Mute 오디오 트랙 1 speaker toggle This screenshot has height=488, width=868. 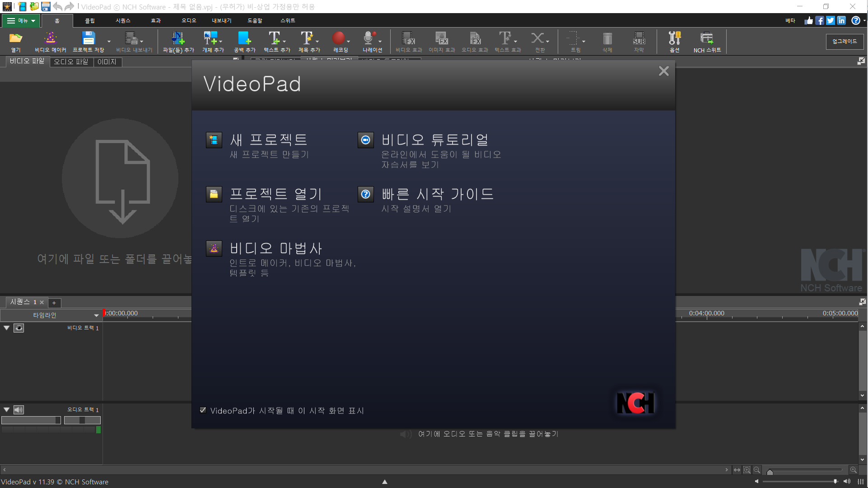click(19, 410)
